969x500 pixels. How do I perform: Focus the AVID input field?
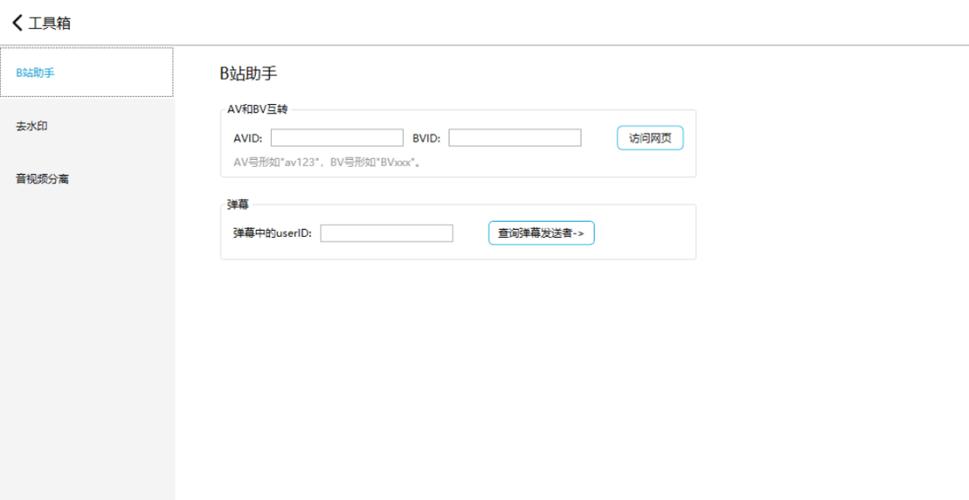tap(337, 138)
